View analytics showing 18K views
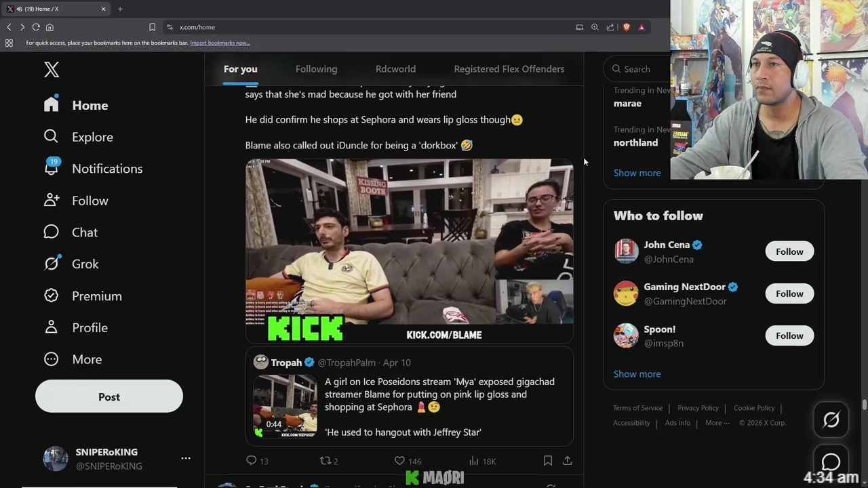The image size is (868, 488). click(x=481, y=461)
